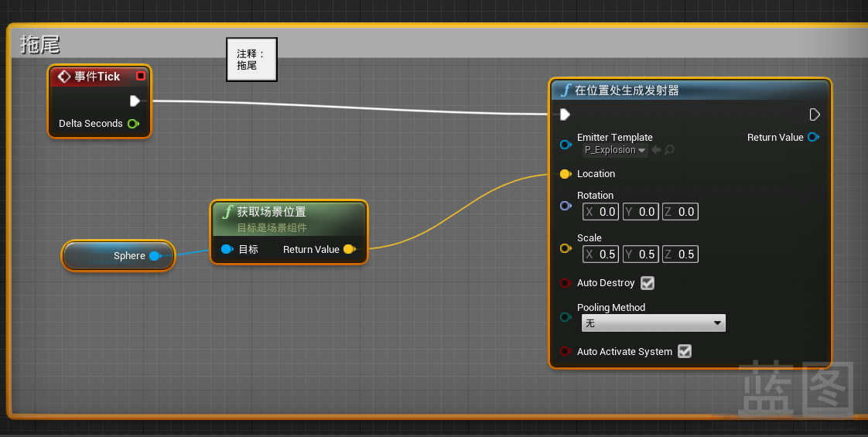The height and width of the screenshot is (437, 868).
Task: Click the Rotation X value field
Action: (x=600, y=212)
